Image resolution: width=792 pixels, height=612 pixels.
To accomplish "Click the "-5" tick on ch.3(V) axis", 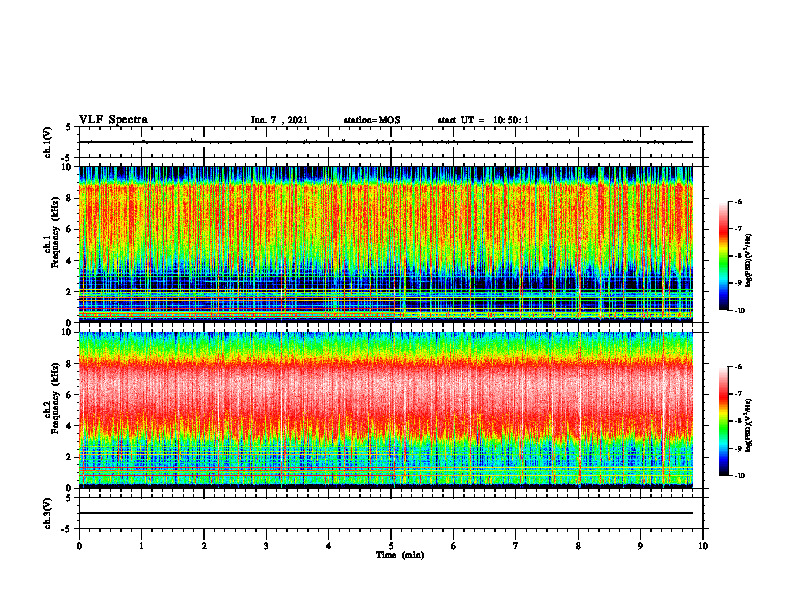I will 68,529.
